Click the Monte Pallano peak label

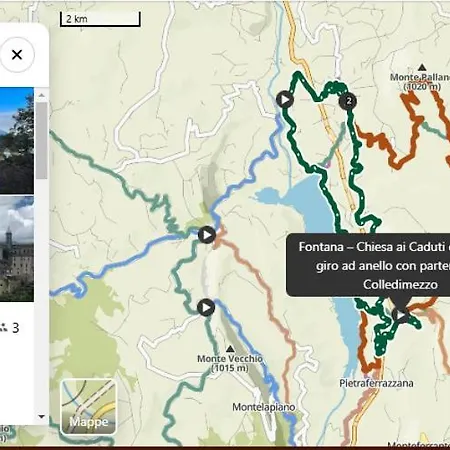tap(421, 82)
